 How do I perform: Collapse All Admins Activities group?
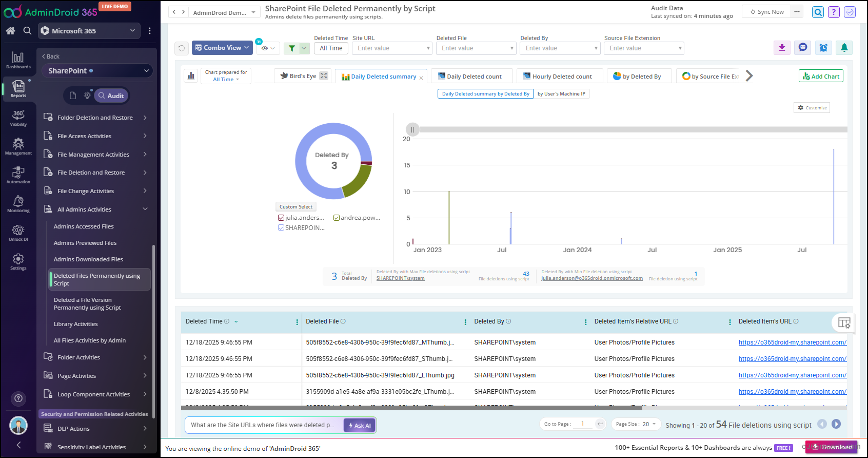point(95,209)
